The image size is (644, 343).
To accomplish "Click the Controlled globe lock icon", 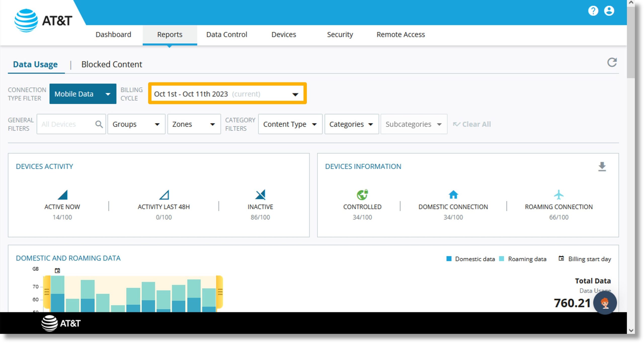I will click(362, 195).
